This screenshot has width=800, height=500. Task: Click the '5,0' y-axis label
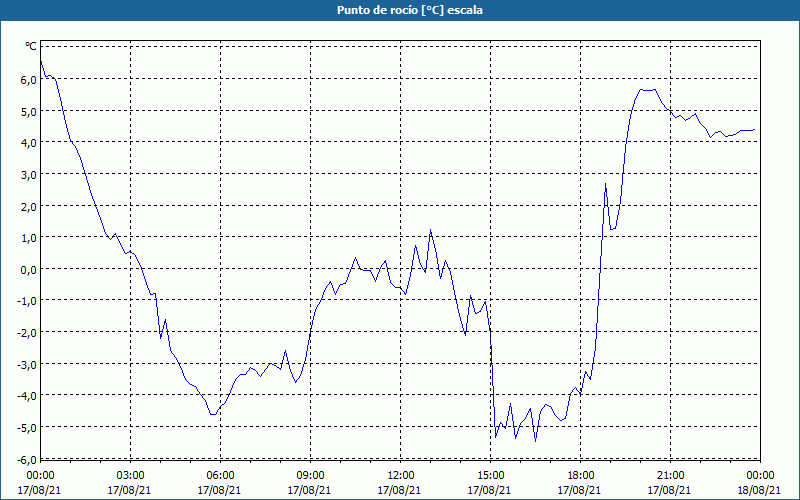[28, 111]
